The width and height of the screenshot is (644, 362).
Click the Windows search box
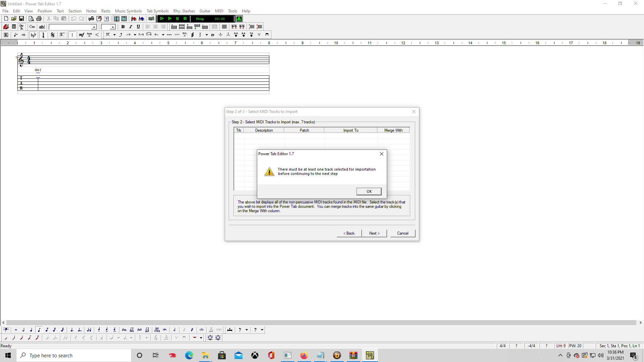point(74,355)
